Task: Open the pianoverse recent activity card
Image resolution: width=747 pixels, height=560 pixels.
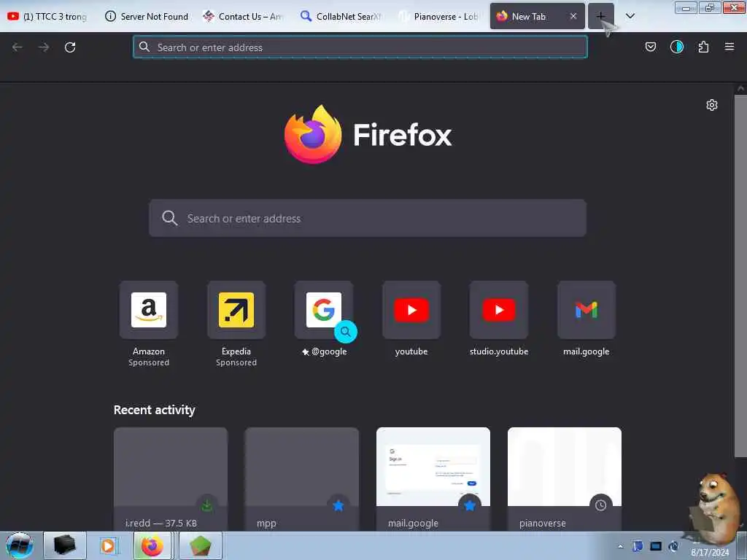Action: 565,478
